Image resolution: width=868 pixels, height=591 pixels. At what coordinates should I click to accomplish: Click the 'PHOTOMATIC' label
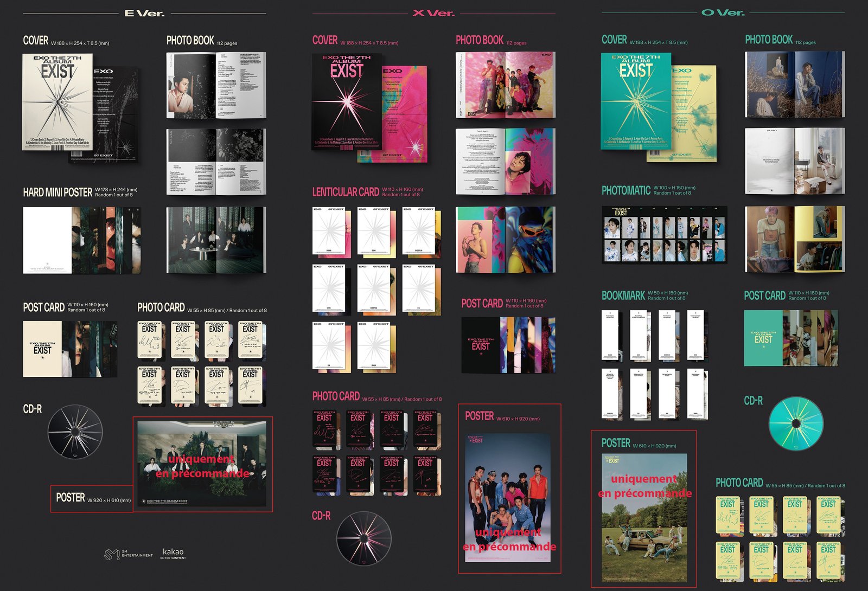pos(626,190)
